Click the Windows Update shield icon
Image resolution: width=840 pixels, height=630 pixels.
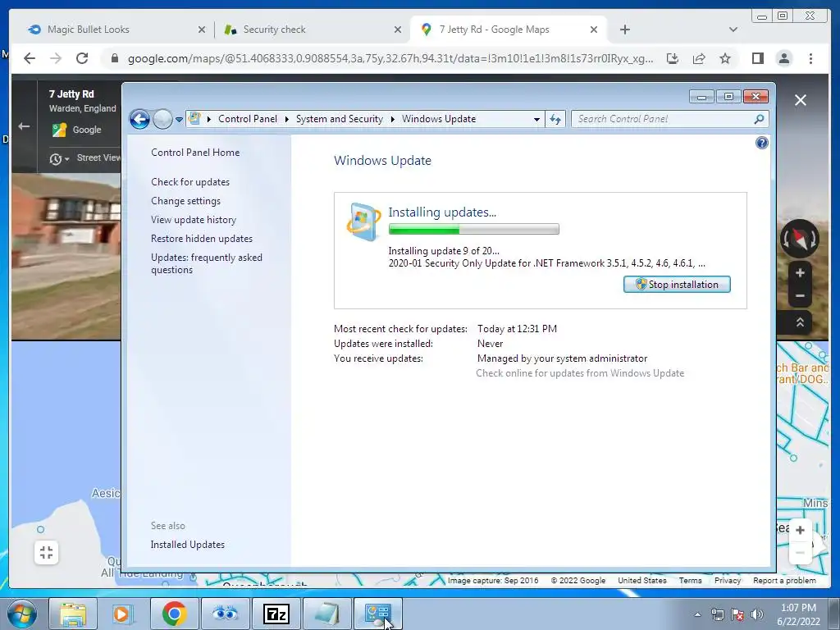[x=363, y=221]
